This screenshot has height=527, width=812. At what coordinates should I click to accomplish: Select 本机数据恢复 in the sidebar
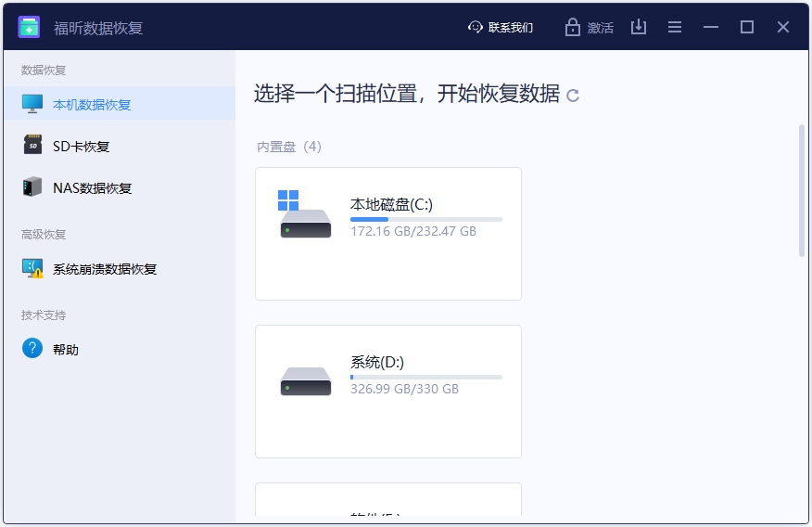point(92,105)
